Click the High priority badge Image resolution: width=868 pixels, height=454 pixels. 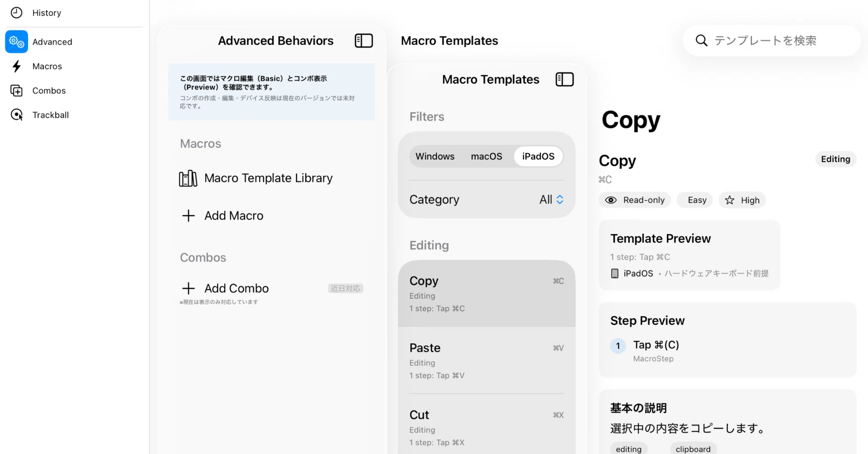point(742,200)
